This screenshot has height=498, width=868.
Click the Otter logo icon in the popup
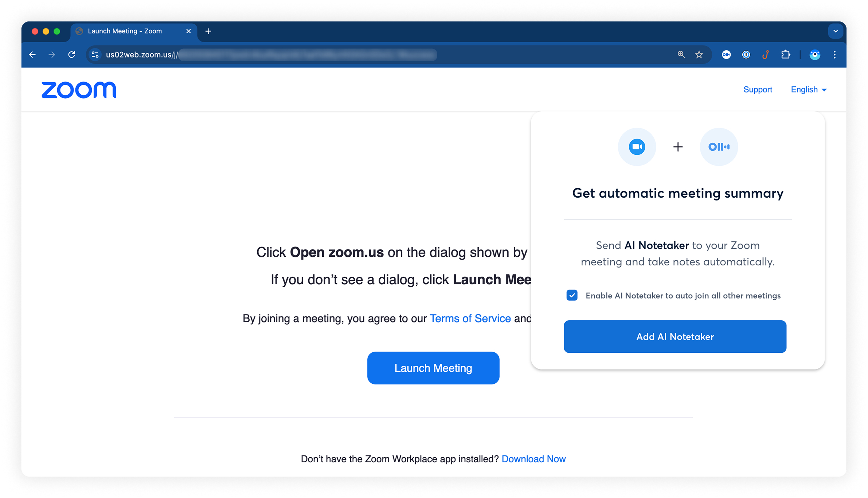tap(719, 147)
